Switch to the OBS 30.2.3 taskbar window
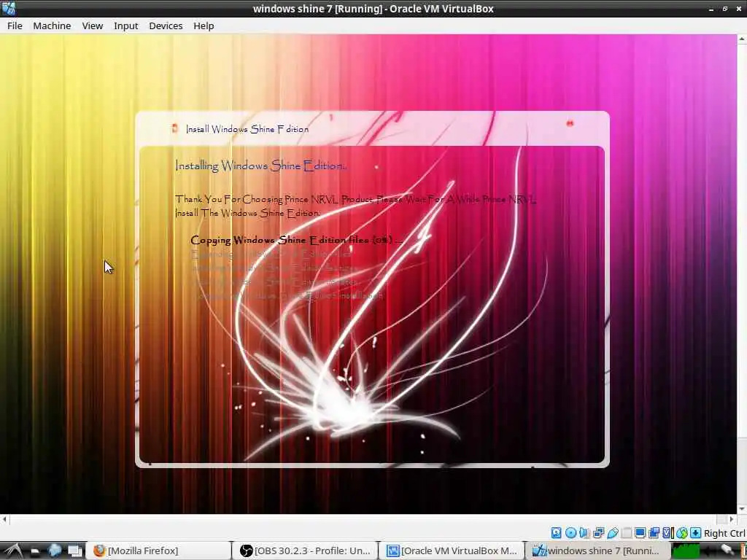The width and height of the screenshot is (747, 560). pyautogui.click(x=305, y=551)
